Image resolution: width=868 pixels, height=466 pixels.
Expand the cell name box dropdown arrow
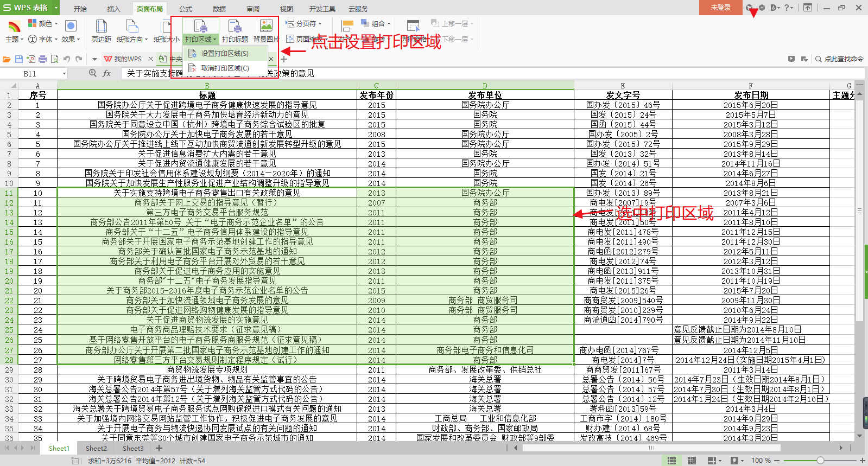click(x=65, y=74)
